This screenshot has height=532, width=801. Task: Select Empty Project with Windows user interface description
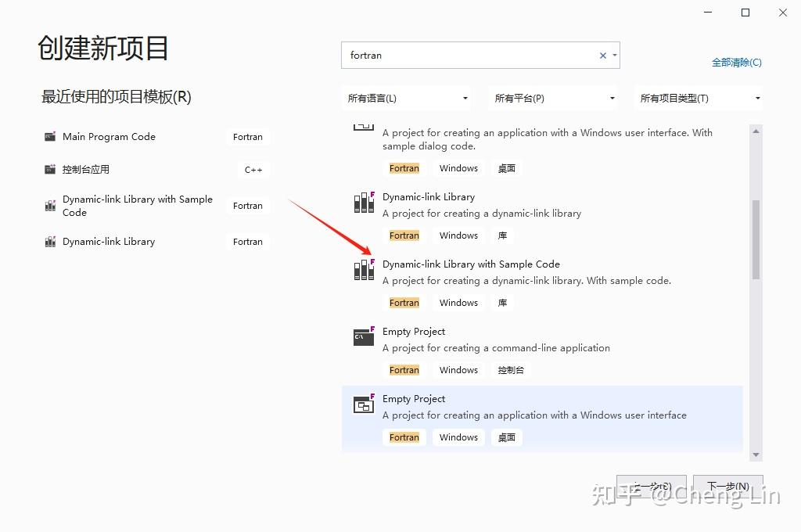tap(534, 415)
